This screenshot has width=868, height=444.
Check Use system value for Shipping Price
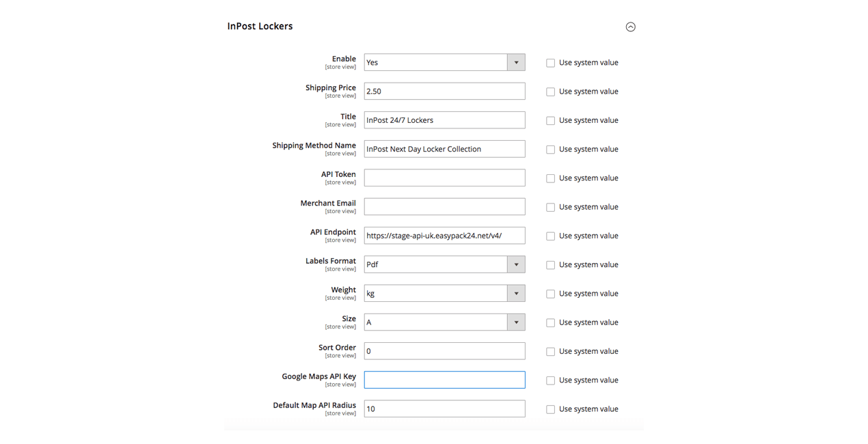coord(550,92)
